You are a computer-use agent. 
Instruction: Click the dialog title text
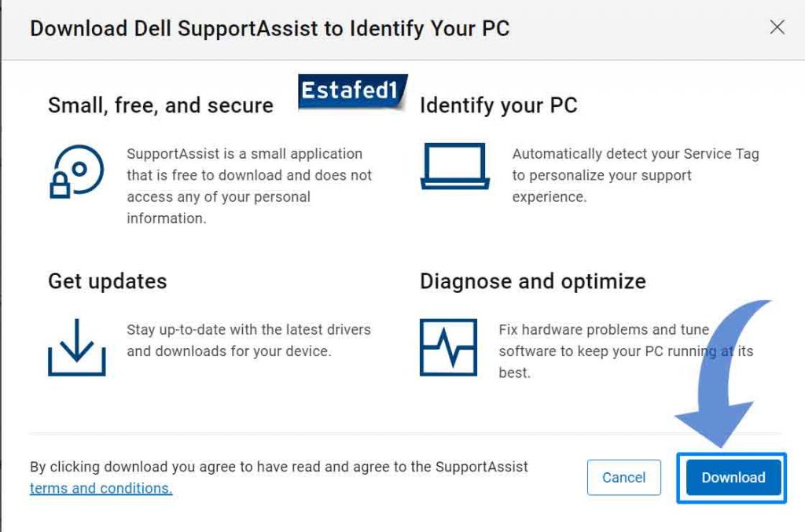click(269, 28)
